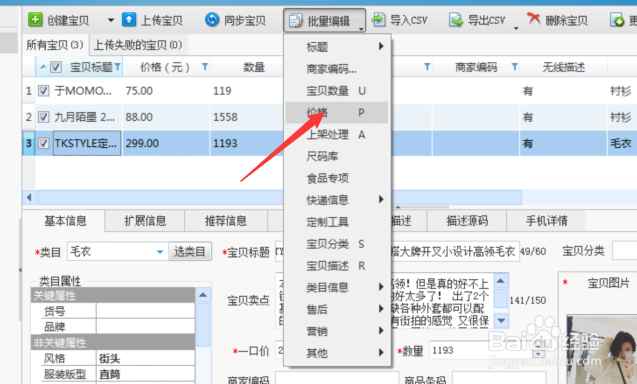Screen dimensions: 637x384
Task: Open the 标题 submenu
Action: point(337,47)
